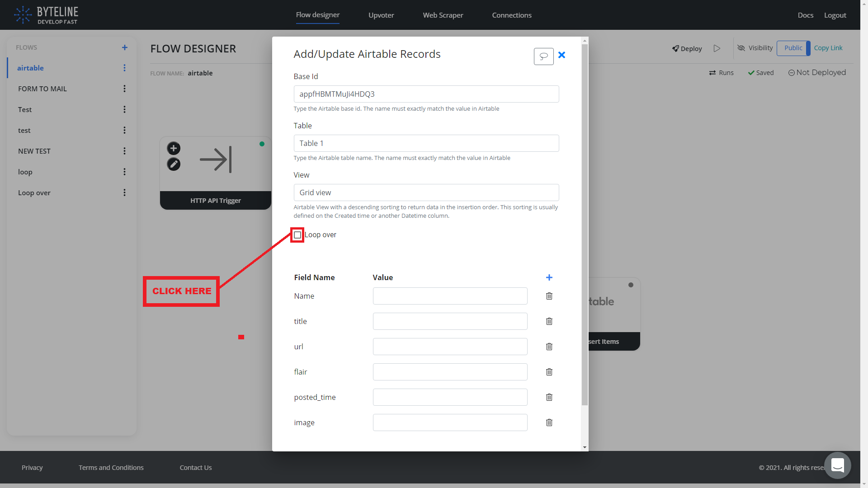Viewport: 868px width, 488px height.
Task: Edit HTTP API Trigger with pencil icon
Action: coord(174,164)
